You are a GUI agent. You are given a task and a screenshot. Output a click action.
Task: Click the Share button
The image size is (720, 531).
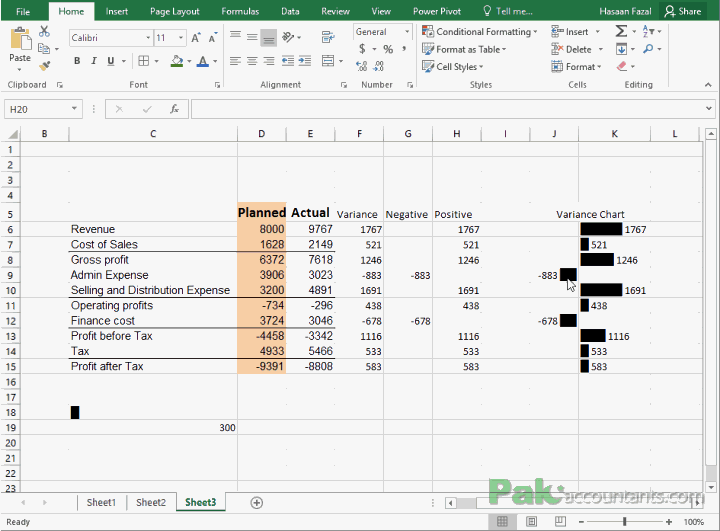click(x=684, y=11)
